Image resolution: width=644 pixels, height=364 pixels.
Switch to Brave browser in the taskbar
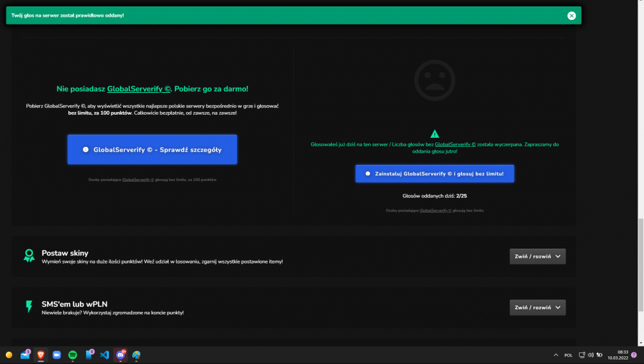tap(41, 355)
